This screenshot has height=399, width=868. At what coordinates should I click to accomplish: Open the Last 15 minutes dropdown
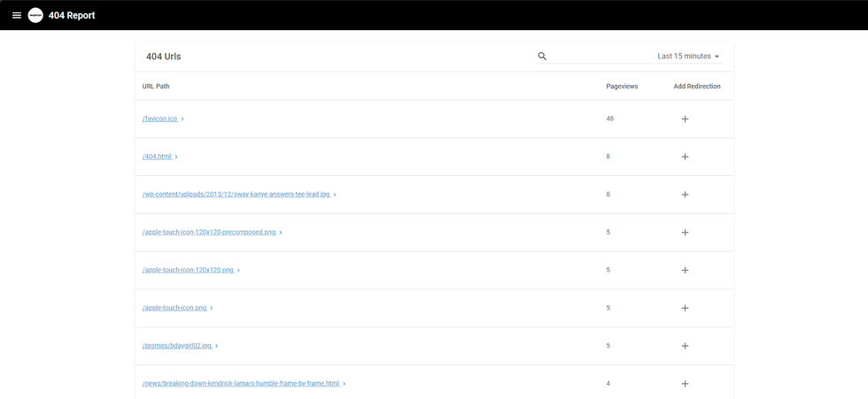pos(688,57)
